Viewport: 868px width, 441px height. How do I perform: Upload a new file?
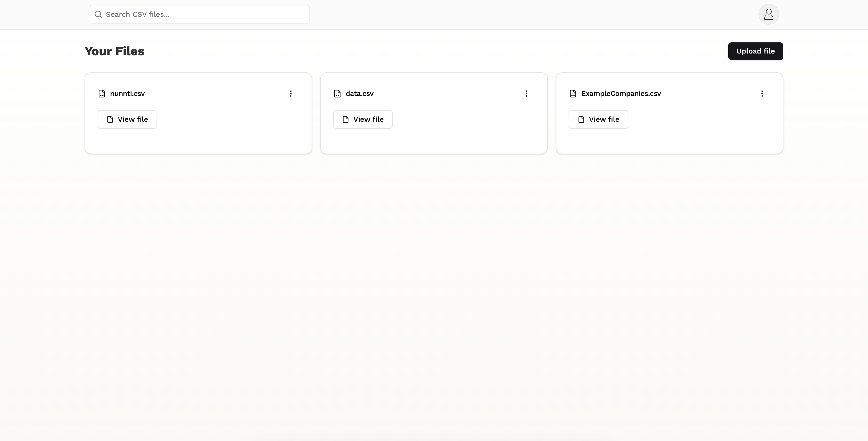click(755, 51)
